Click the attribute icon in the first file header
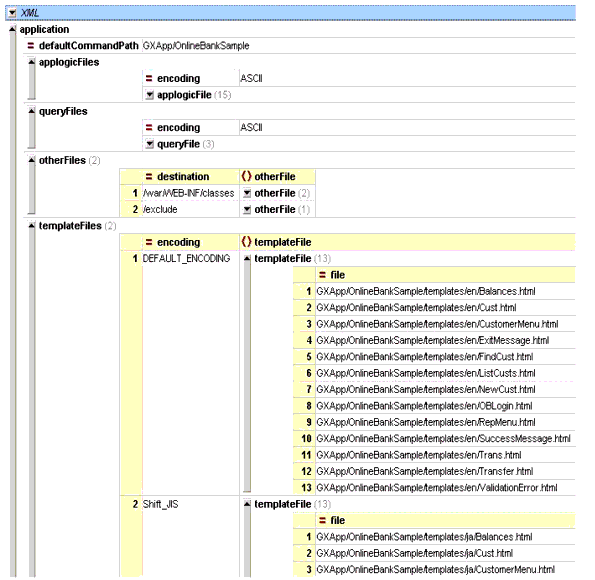Screen dimensions: 595x580 [323, 275]
